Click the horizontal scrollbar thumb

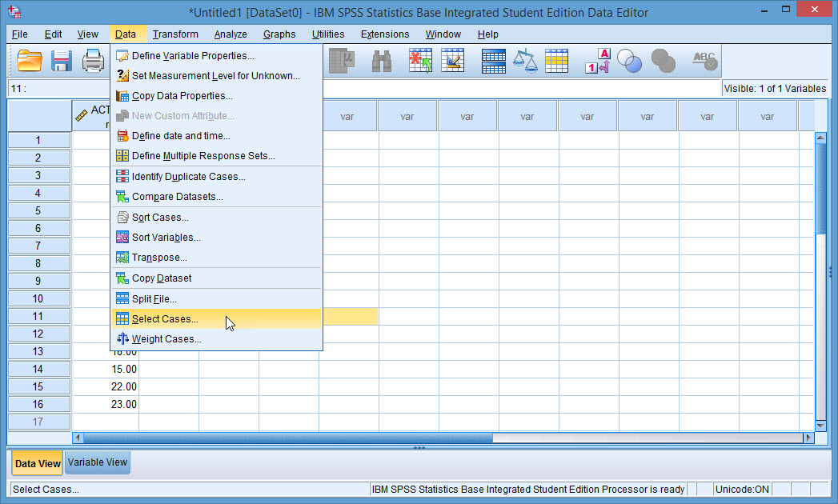tap(288, 438)
